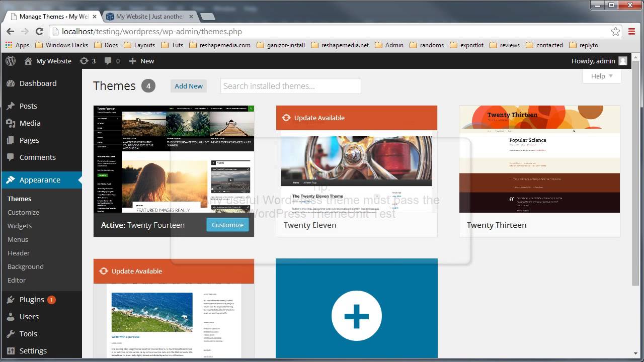Open the Help dropdown panel
Screen dimensions: 644x362
coord(601,76)
